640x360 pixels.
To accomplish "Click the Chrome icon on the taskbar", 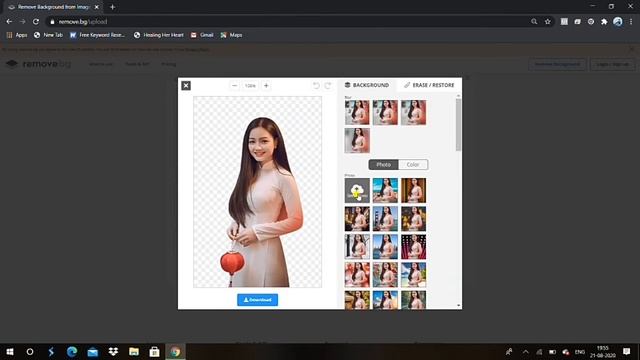I will (175, 351).
